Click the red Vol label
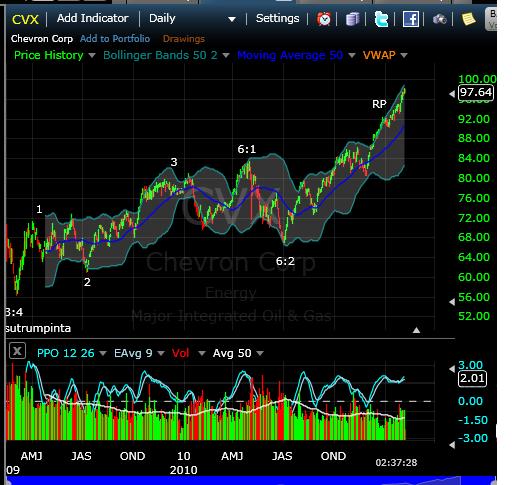512x485 pixels. pos(180,353)
